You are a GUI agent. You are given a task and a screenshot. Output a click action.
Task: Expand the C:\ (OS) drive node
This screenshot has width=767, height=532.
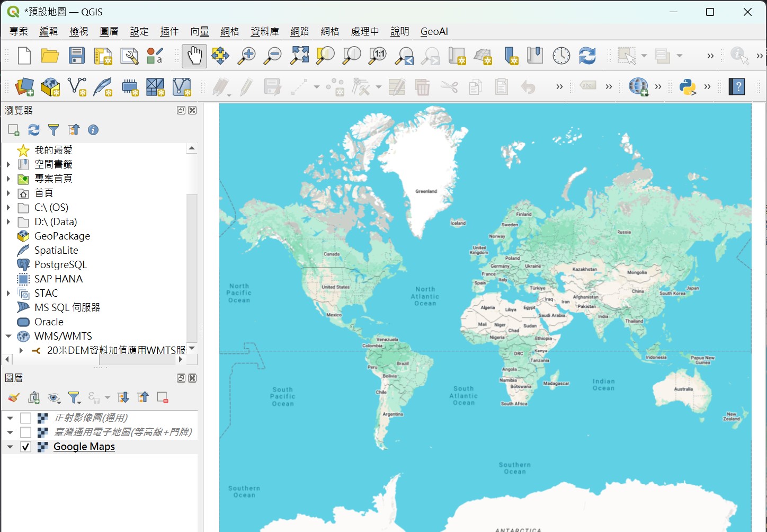coord(8,208)
